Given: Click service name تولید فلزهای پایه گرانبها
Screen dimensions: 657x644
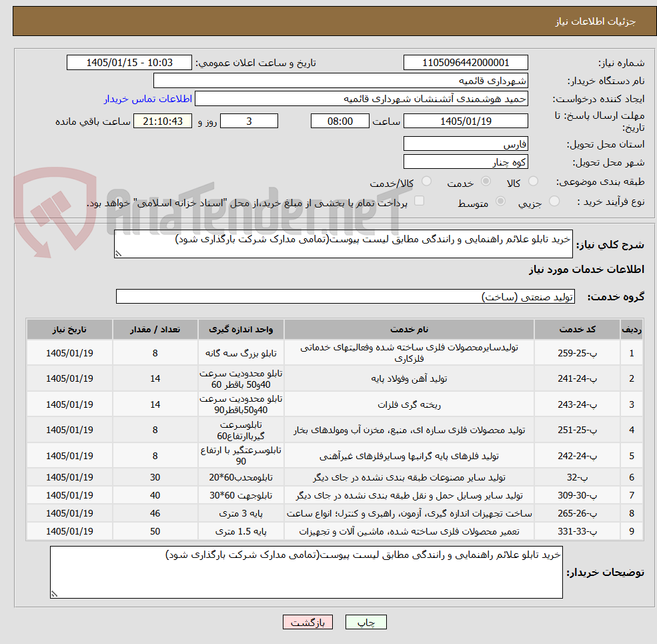Looking at the screenshot, I should (x=409, y=456).
